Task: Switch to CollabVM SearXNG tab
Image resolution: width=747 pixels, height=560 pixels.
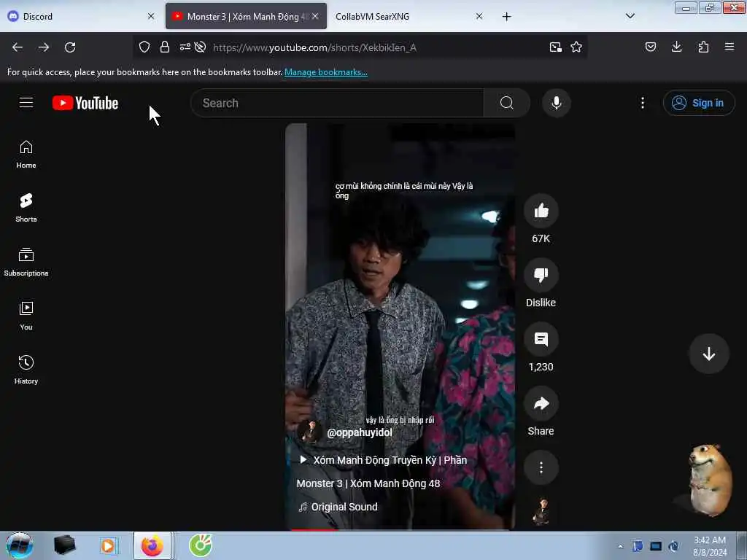Action: pyautogui.click(x=405, y=16)
